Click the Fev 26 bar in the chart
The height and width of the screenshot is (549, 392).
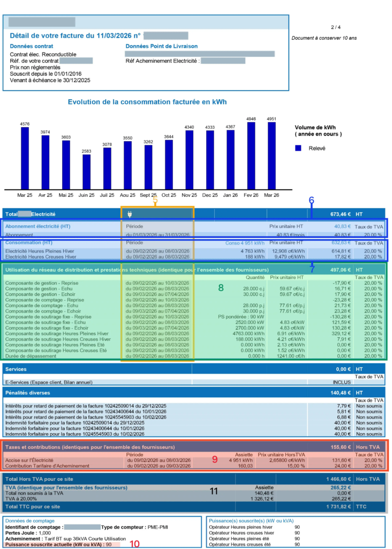(x=251, y=155)
